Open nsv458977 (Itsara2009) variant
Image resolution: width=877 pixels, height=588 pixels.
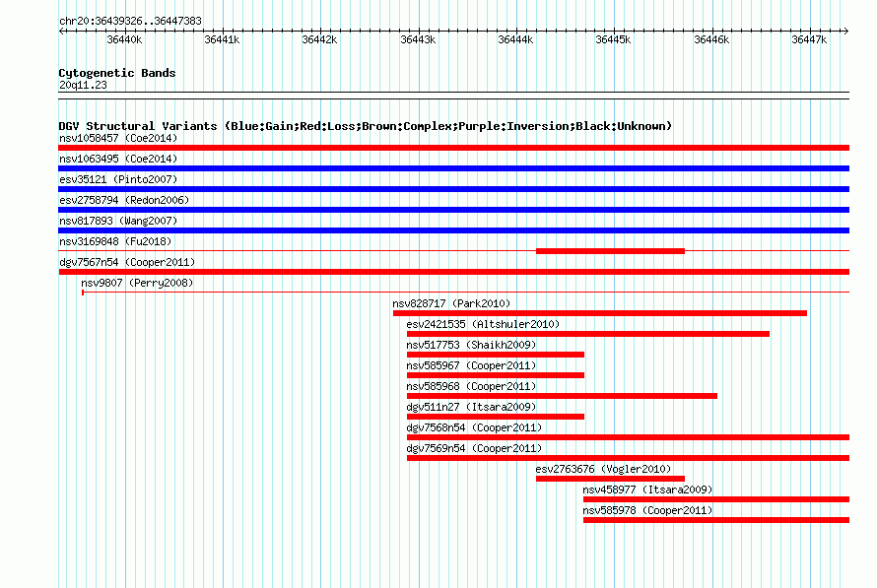tap(647, 490)
